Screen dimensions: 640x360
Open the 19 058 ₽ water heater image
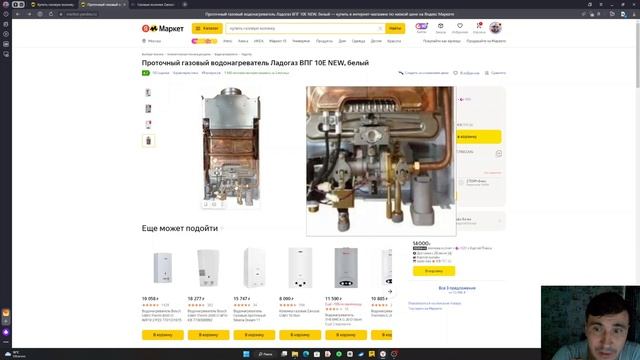162,268
